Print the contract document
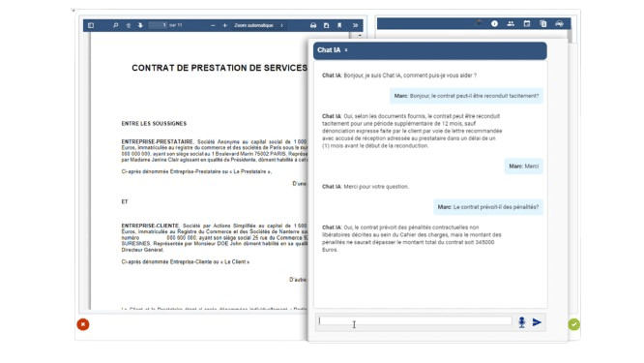The height and width of the screenshot is (363, 644). point(313,25)
